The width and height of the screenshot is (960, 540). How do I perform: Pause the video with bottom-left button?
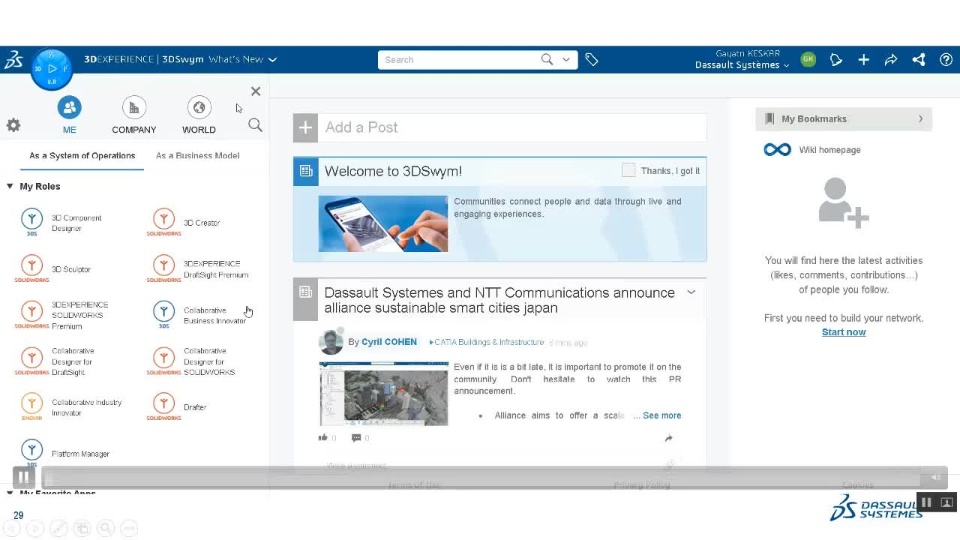(x=24, y=477)
